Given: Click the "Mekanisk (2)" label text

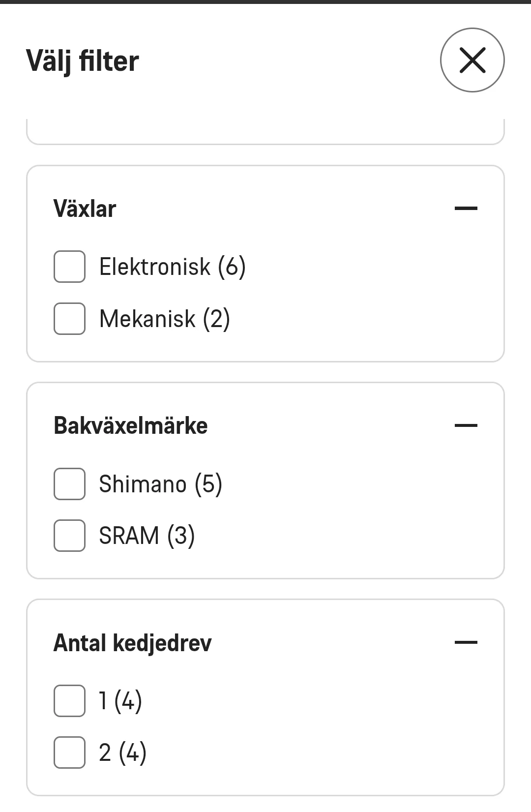Looking at the screenshot, I should pos(164,319).
